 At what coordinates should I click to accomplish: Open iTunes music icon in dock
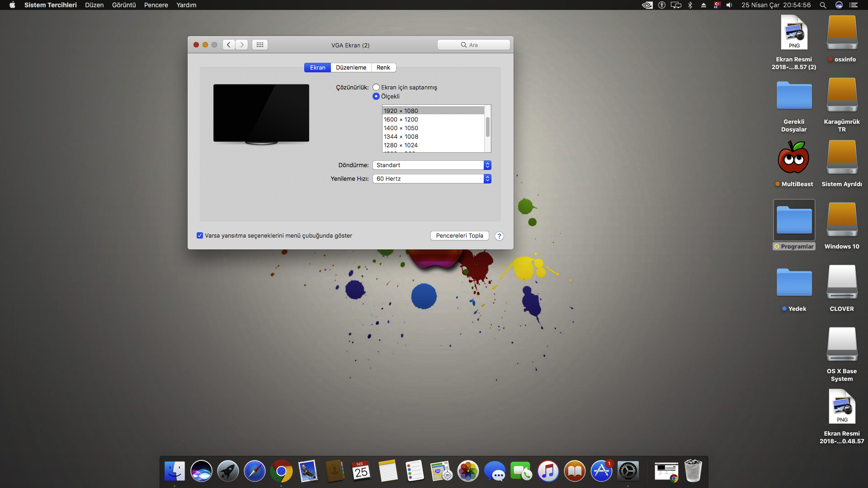tap(548, 471)
